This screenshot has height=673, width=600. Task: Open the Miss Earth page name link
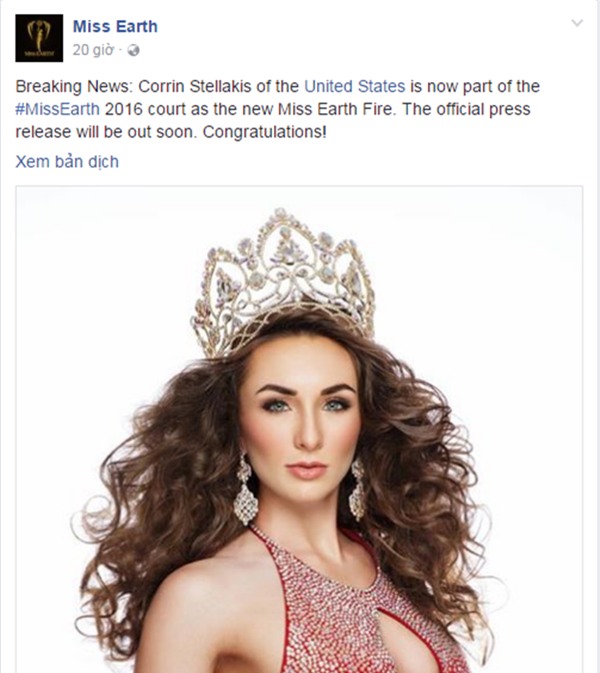point(115,27)
